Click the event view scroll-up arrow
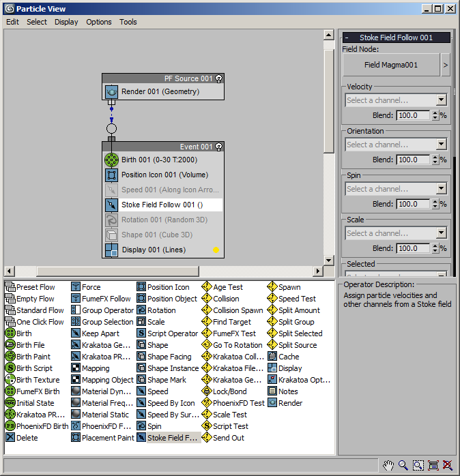Viewport: 460px width, 476px height. [x=328, y=35]
